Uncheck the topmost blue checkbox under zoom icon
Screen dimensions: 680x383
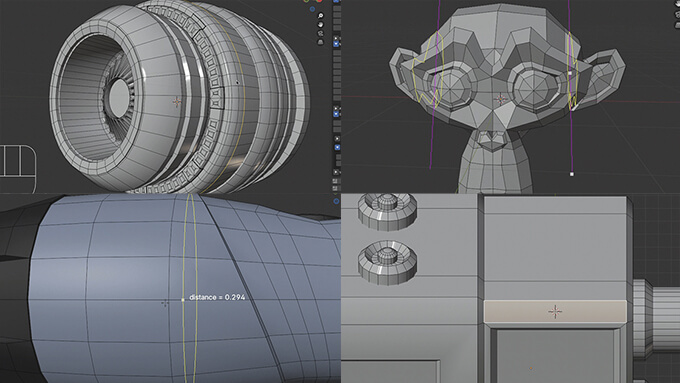pos(336,44)
